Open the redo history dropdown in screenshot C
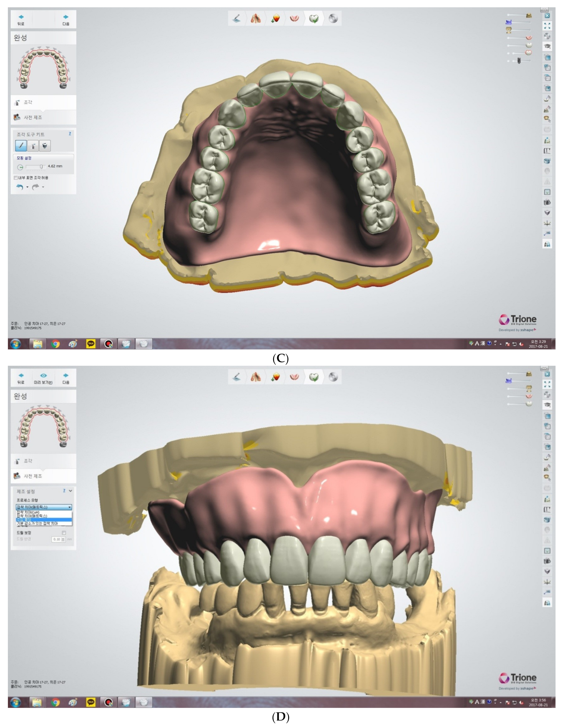The image size is (565, 728). [43, 187]
